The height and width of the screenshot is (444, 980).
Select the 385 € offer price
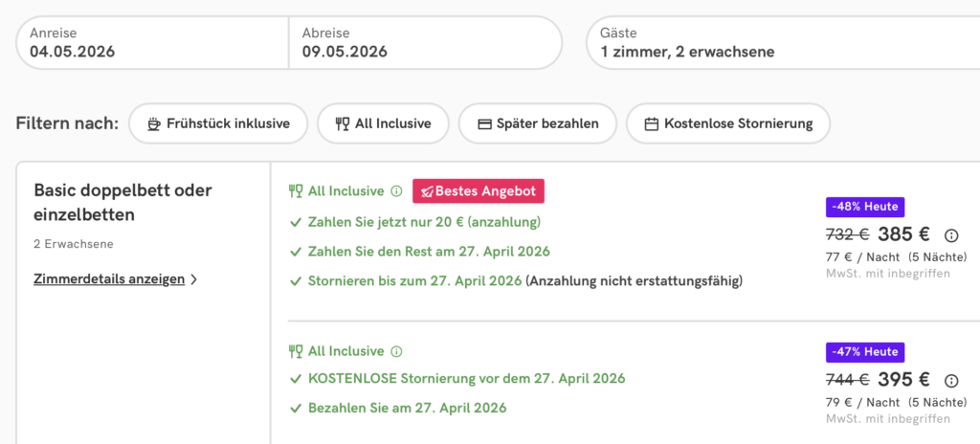[x=904, y=234]
